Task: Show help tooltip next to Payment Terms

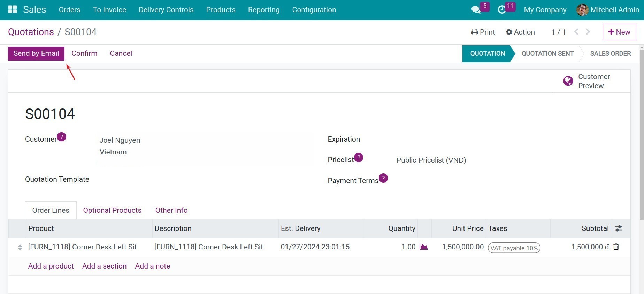Action: tap(383, 178)
